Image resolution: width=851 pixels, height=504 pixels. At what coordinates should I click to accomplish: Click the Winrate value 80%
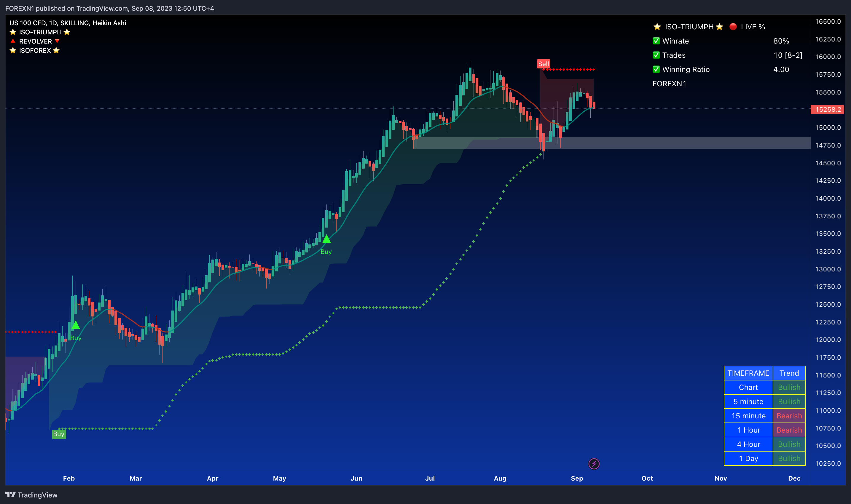point(781,41)
